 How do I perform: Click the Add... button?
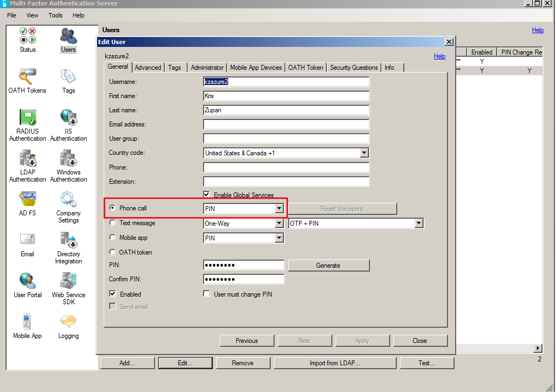[127, 363]
